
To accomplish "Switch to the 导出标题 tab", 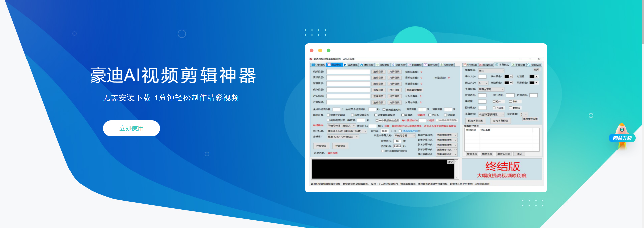I will (x=470, y=65).
